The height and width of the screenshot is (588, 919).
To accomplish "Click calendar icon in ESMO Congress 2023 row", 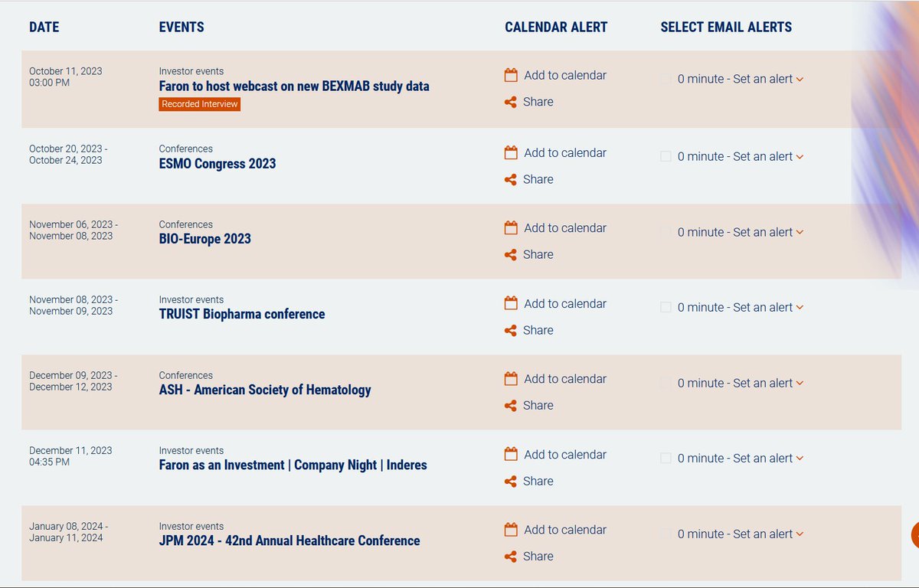I will (x=511, y=152).
